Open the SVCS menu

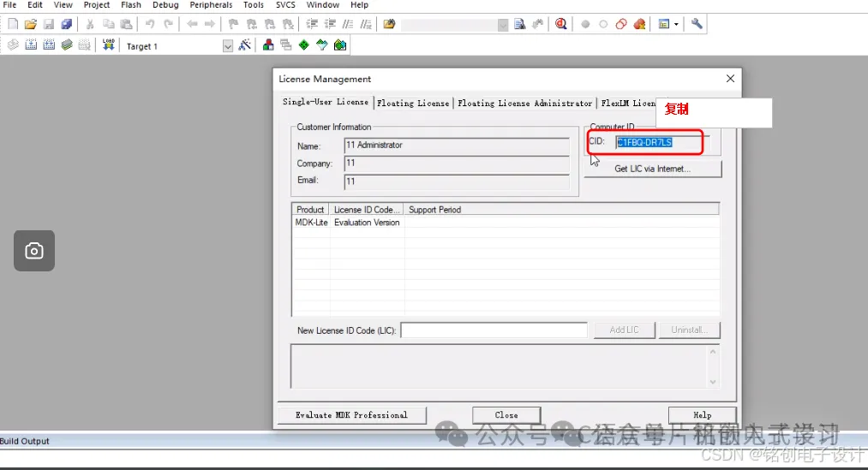[x=285, y=5]
